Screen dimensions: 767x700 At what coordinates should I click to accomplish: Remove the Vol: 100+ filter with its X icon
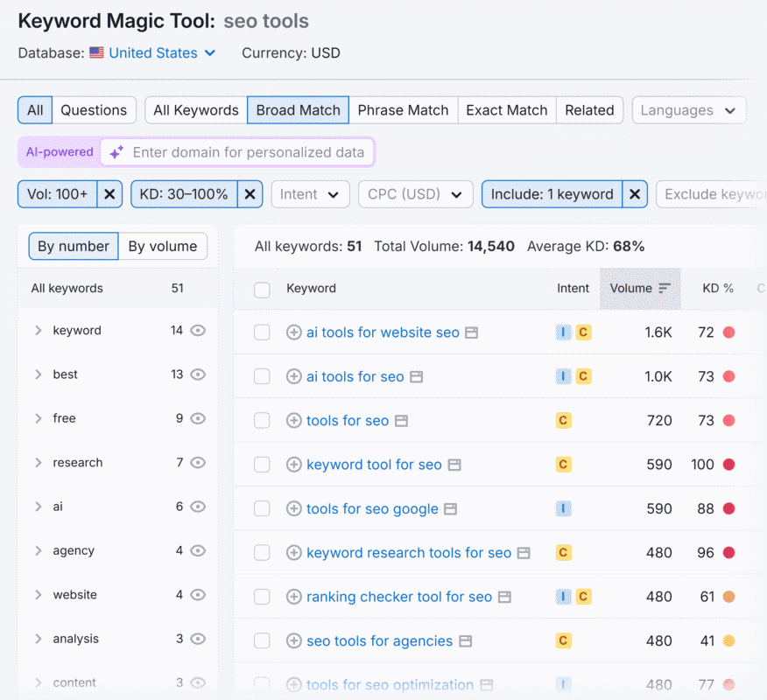coord(109,194)
